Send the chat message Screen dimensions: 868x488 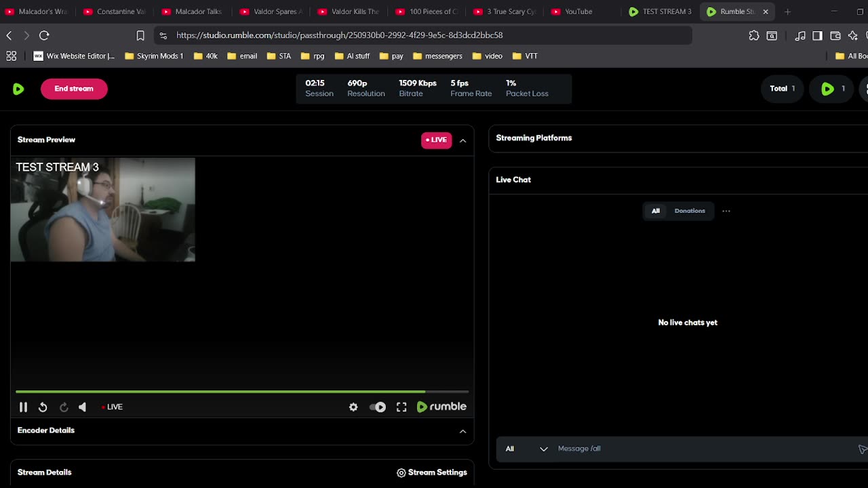(863, 449)
